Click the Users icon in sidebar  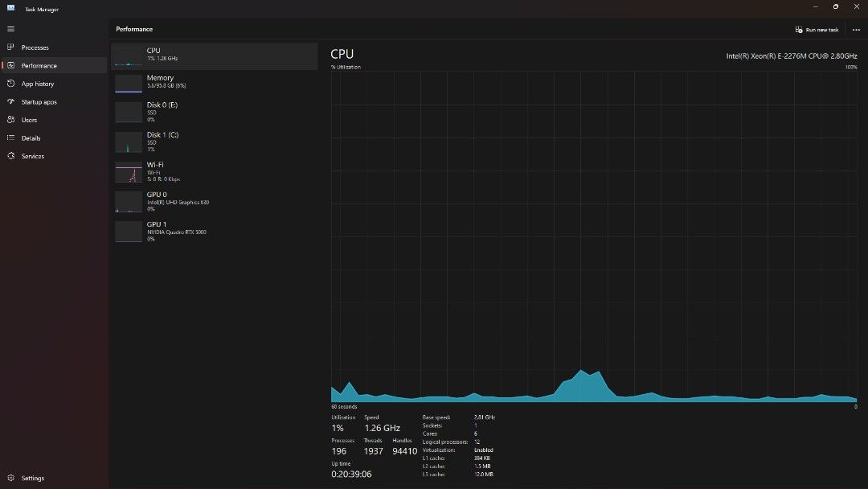(x=10, y=120)
